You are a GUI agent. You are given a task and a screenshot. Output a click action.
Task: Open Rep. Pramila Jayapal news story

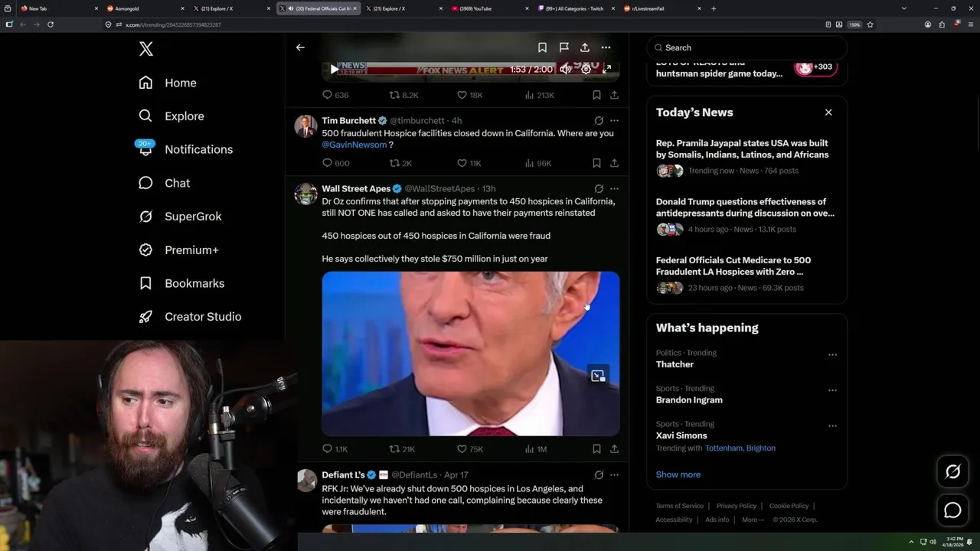click(x=746, y=157)
